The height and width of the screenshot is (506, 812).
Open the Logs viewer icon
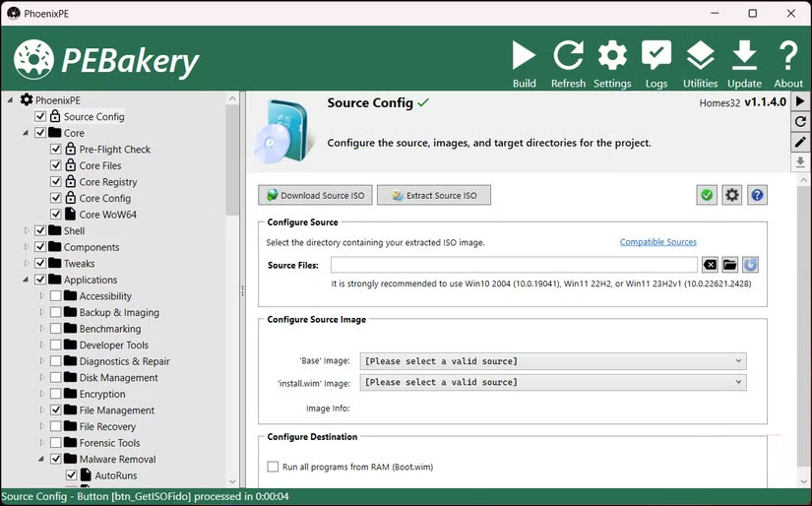656,55
